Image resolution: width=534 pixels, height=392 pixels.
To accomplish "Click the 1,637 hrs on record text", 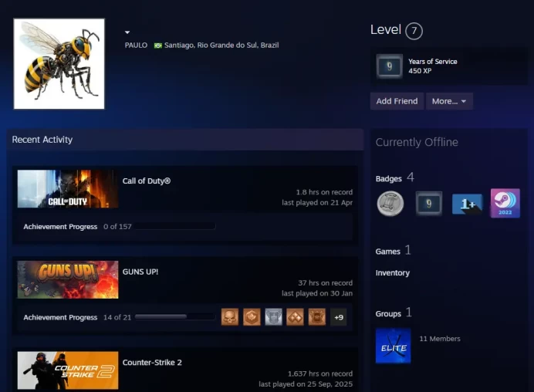I will pos(320,373).
